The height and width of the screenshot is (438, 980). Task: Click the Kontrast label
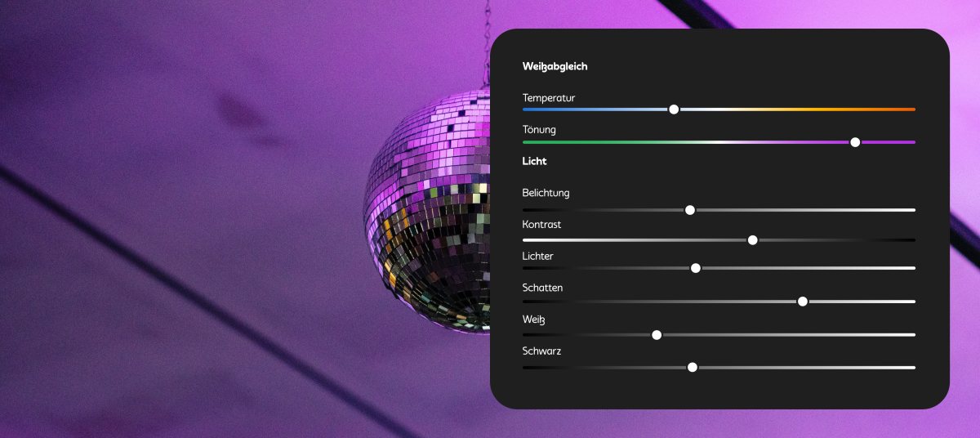pos(542,224)
